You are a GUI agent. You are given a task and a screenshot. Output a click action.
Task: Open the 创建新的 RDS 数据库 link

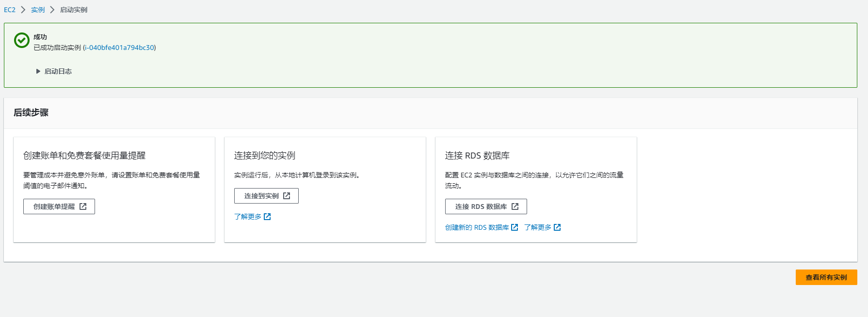tap(477, 227)
